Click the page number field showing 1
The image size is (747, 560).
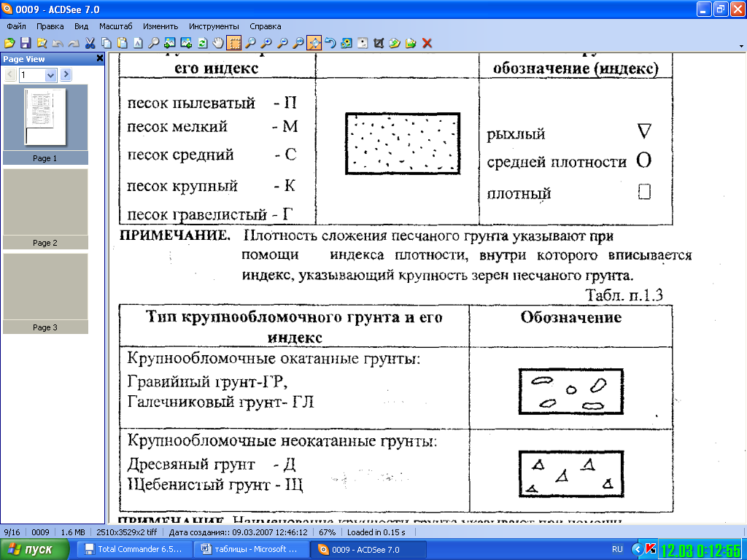pos(32,75)
